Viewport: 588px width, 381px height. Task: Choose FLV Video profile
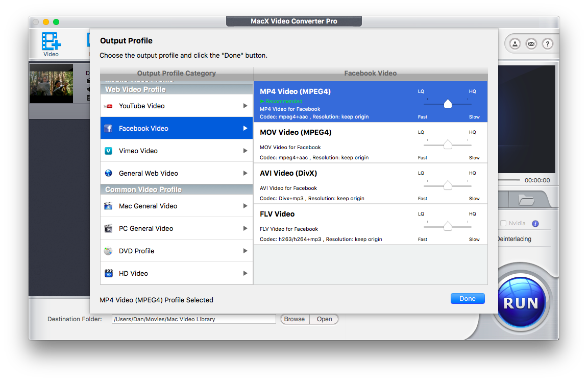371,225
